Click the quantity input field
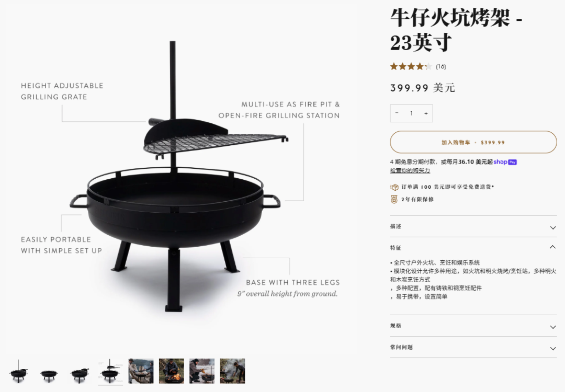 click(x=411, y=113)
